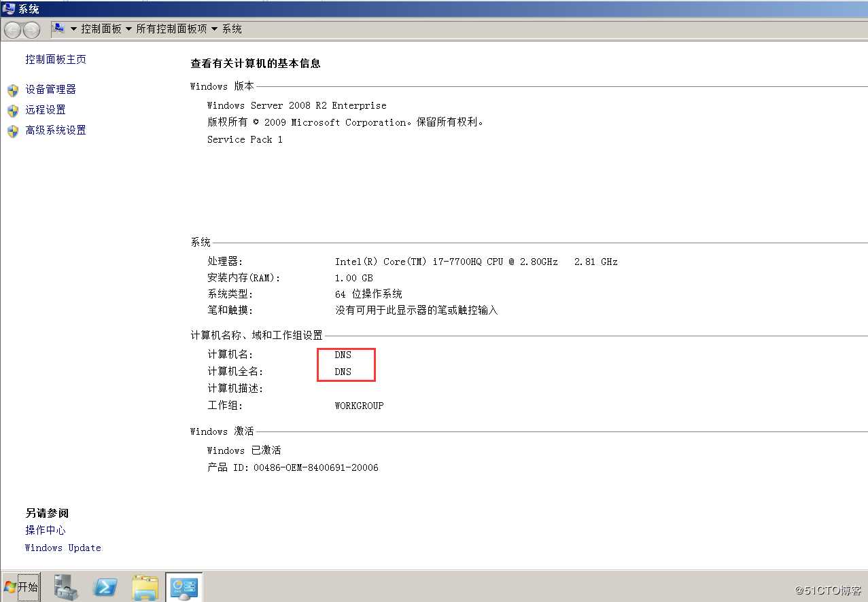
Task: Expand dropdown arrow before 控制面板 breadcrumb
Action: coord(73,29)
